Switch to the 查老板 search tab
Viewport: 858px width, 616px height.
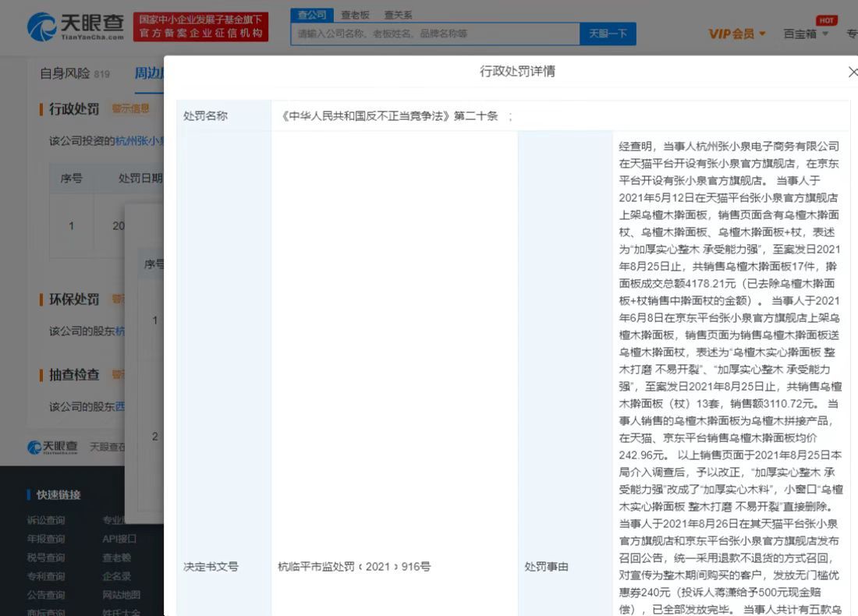pyautogui.click(x=355, y=15)
